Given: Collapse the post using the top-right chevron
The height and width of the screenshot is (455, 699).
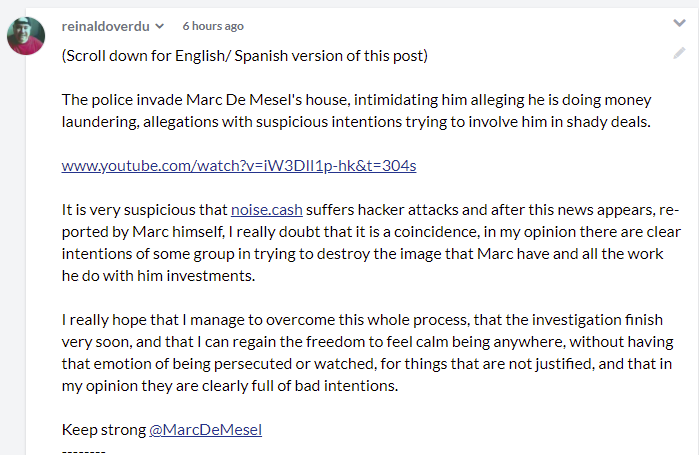Looking at the screenshot, I should pyautogui.click(x=679, y=23).
